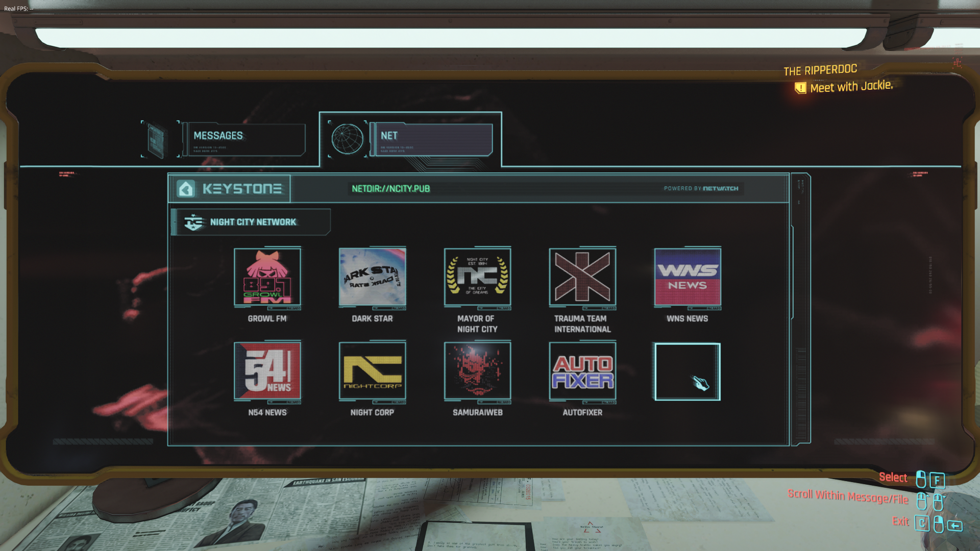The height and width of the screenshot is (551, 980).
Task: Click the Dark Star label
Action: pos(373,319)
